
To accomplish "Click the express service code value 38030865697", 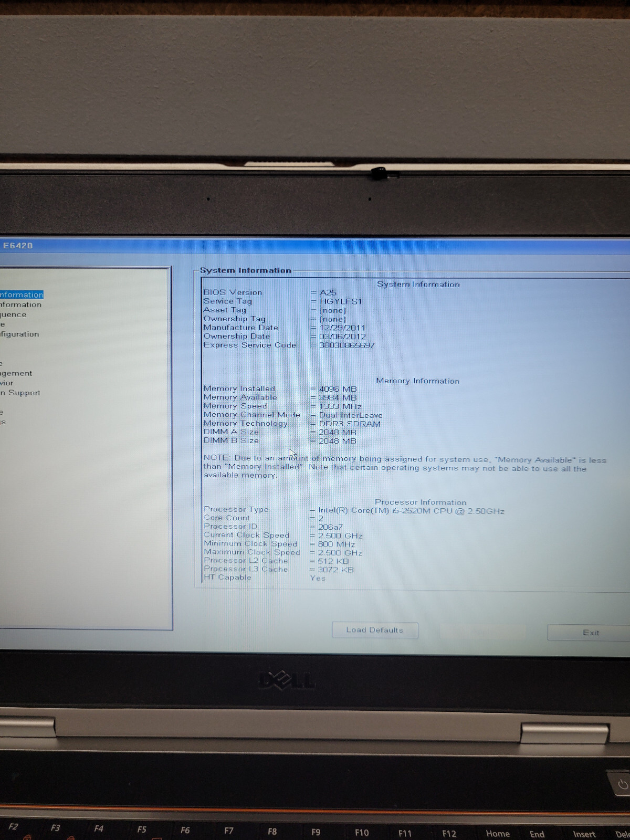I will (347, 345).
